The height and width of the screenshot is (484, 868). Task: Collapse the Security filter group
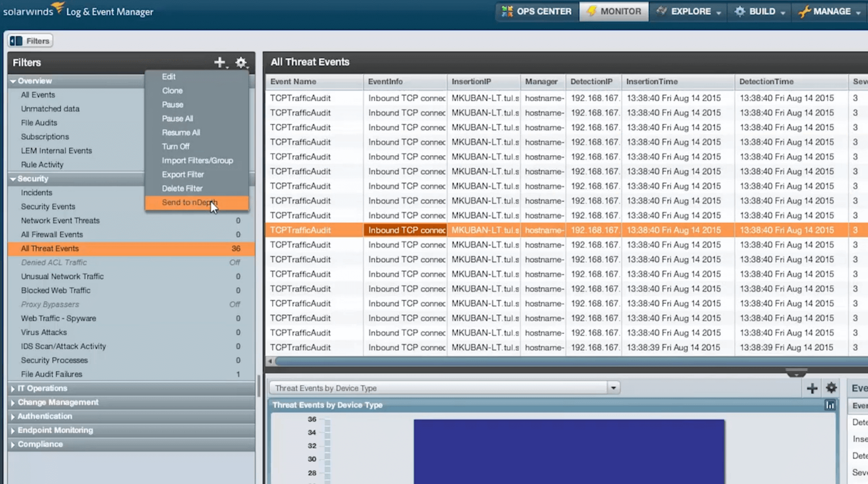pyautogui.click(x=13, y=179)
